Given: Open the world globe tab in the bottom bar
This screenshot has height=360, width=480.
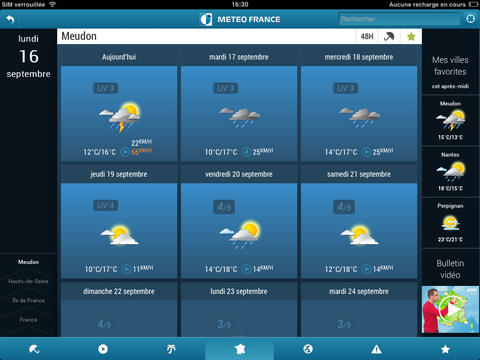Looking at the screenshot, I should click(308, 349).
